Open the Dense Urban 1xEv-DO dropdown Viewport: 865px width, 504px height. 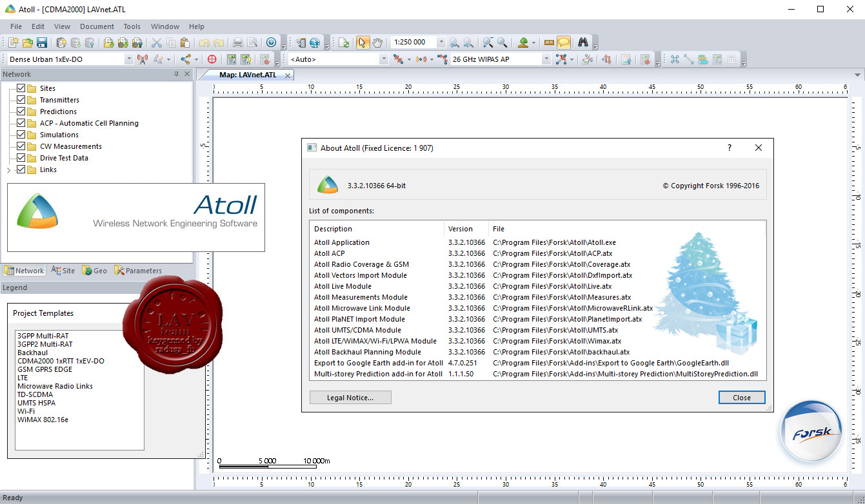[128, 59]
